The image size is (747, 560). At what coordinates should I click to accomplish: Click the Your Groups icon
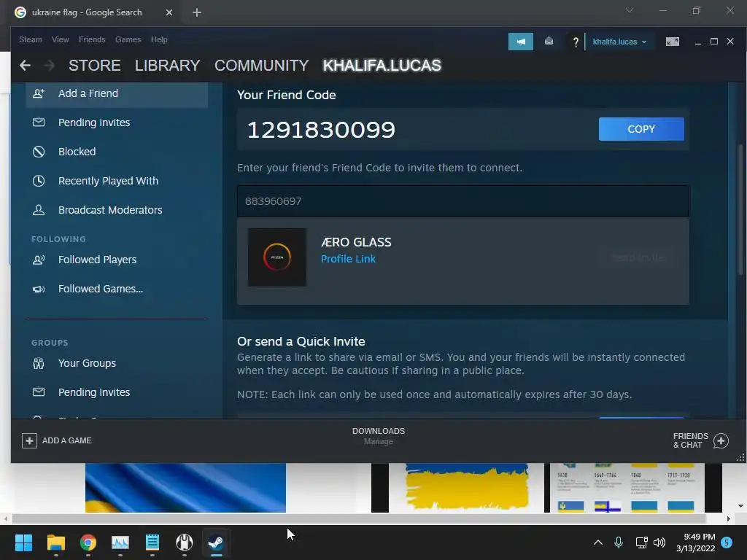(39, 363)
